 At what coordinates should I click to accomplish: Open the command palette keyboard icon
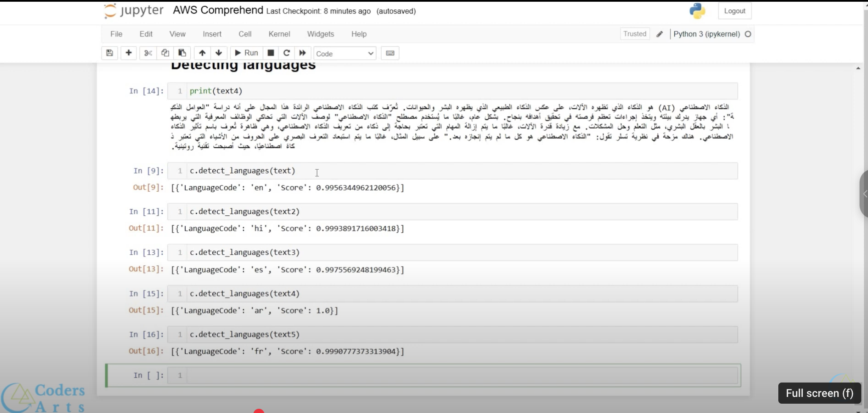(x=390, y=53)
